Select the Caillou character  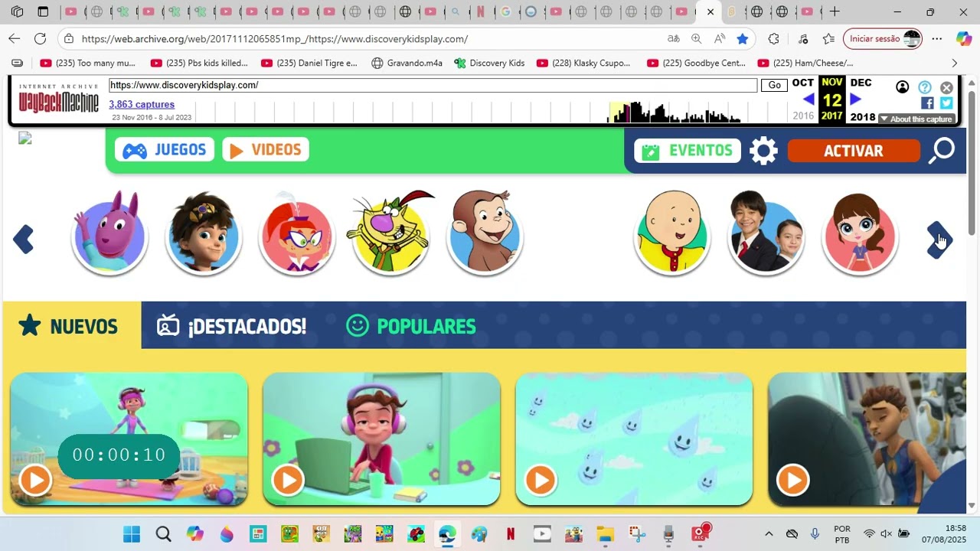coord(672,233)
